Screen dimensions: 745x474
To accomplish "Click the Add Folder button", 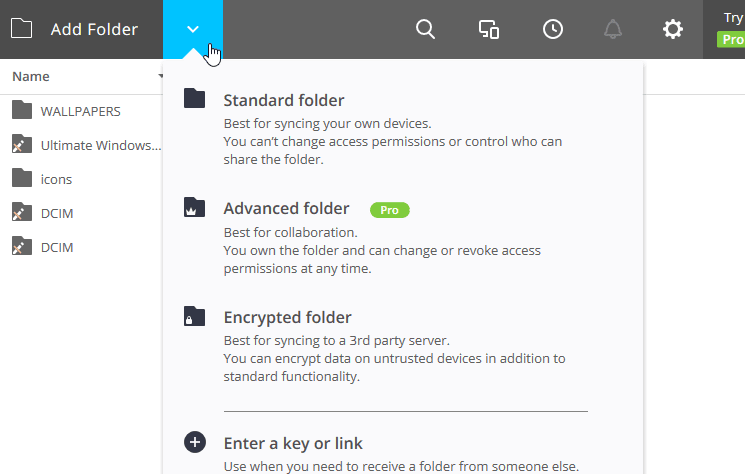I will pyautogui.click(x=81, y=29).
